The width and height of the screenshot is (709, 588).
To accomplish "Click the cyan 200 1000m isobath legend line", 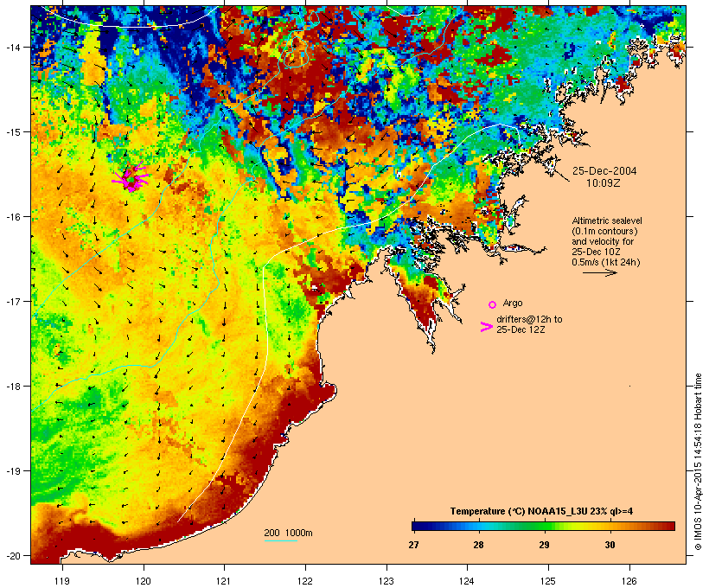I will pyautogui.click(x=280, y=540).
